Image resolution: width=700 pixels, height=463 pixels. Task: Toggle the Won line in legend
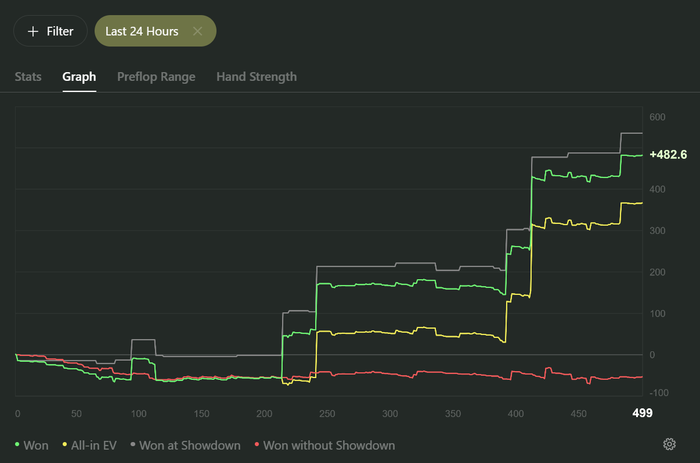pos(36,445)
